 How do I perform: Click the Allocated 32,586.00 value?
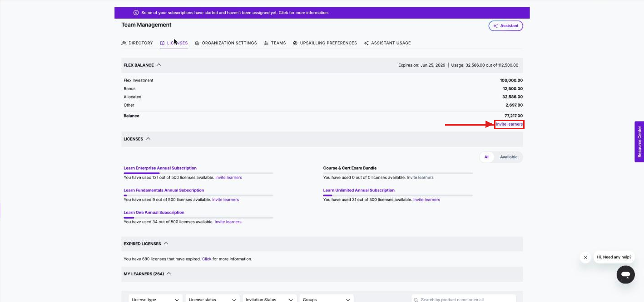pos(512,97)
